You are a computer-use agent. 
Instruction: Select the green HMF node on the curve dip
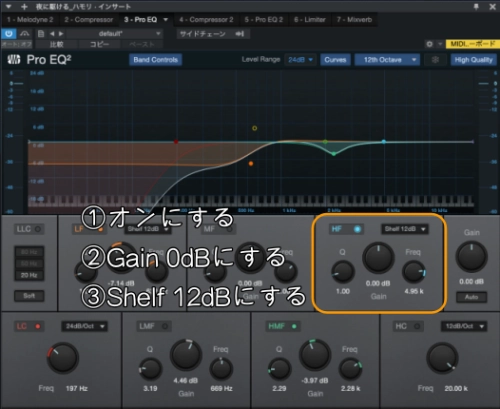pos(334,154)
